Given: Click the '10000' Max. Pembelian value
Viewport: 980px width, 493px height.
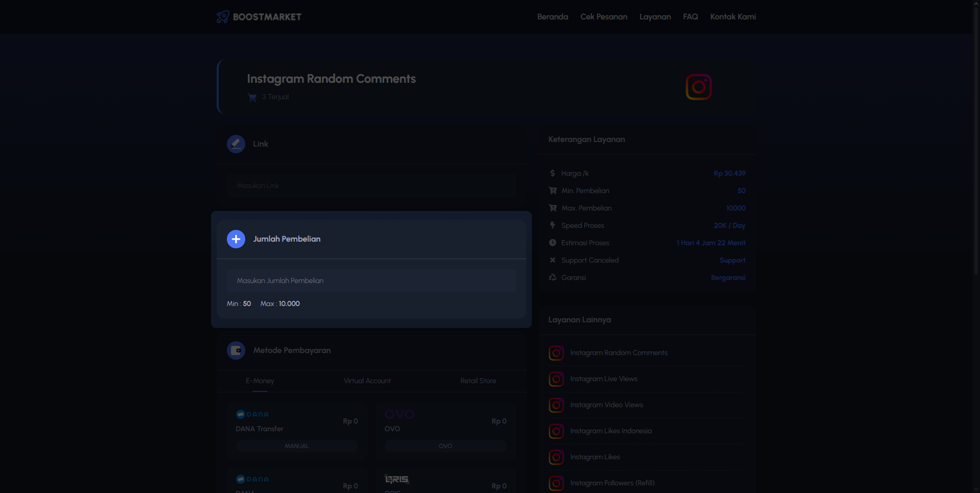Looking at the screenshot, I should [x=736, y=208].
